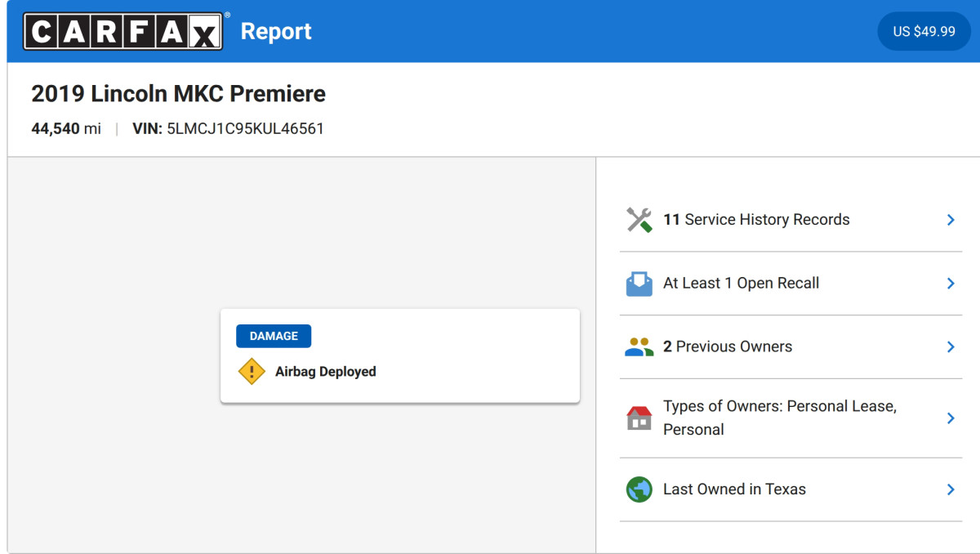
Task: Click the yellow Airbag Deployed warning icon
Action: pyautogui.click(x=252, y=372)
